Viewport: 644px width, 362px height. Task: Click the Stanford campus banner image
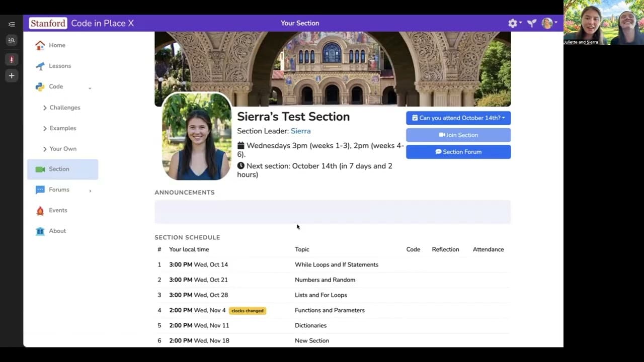333,69
